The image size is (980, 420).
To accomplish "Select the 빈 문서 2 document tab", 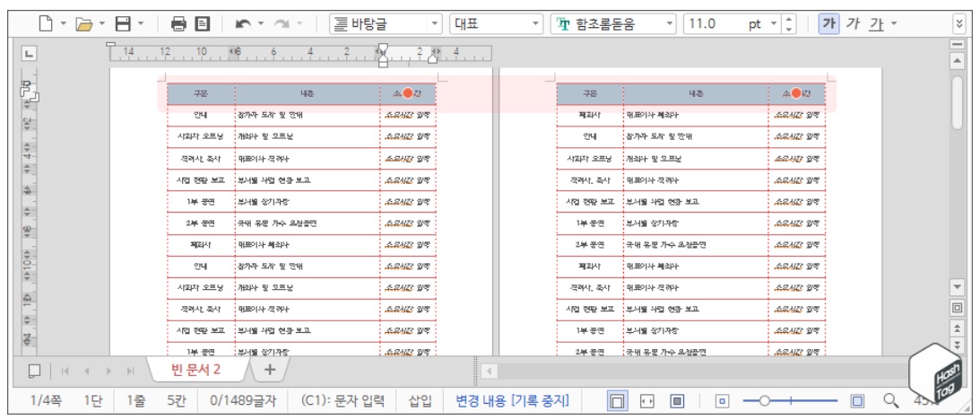I will click(x=195, y=370).
